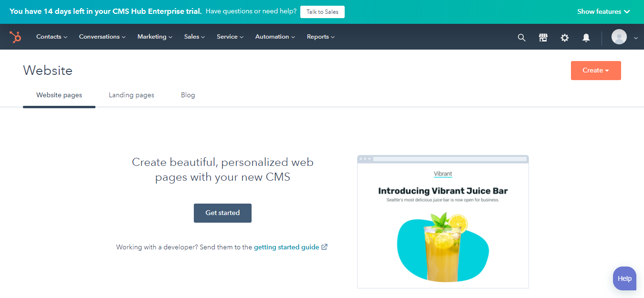
Task: Click the Get started button
Action: tap(222, 213)
